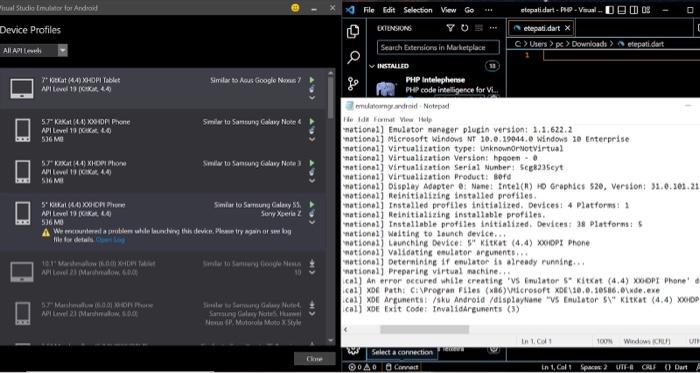Uninstall the 7" KitKat tablet profile
This screenshot has width=700, height=373.
pyautogui.click(x=312, y=89)
